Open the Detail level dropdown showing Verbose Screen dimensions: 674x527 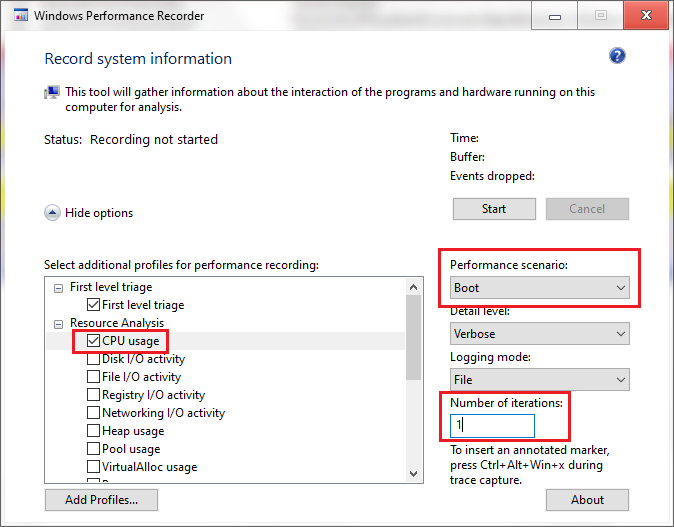coord(539,334)
